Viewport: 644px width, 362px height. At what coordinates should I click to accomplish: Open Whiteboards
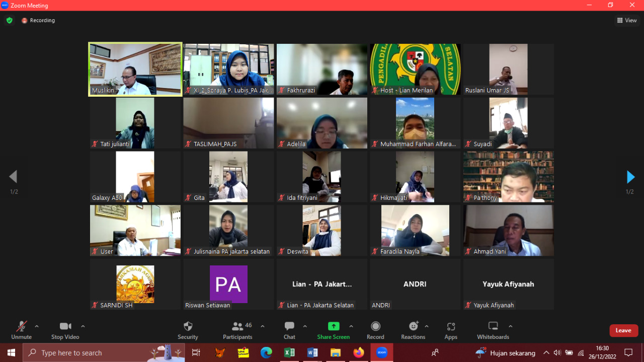(493, 330)
